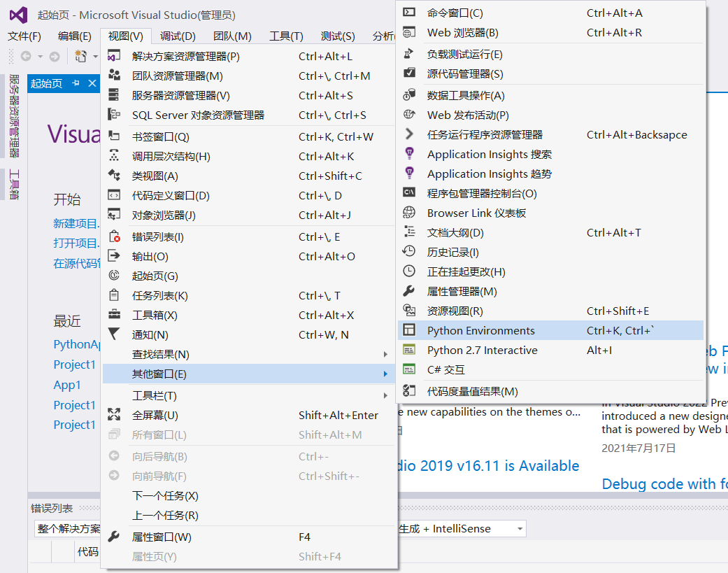Select 起始页(G) menu item

tap(249, 276)
